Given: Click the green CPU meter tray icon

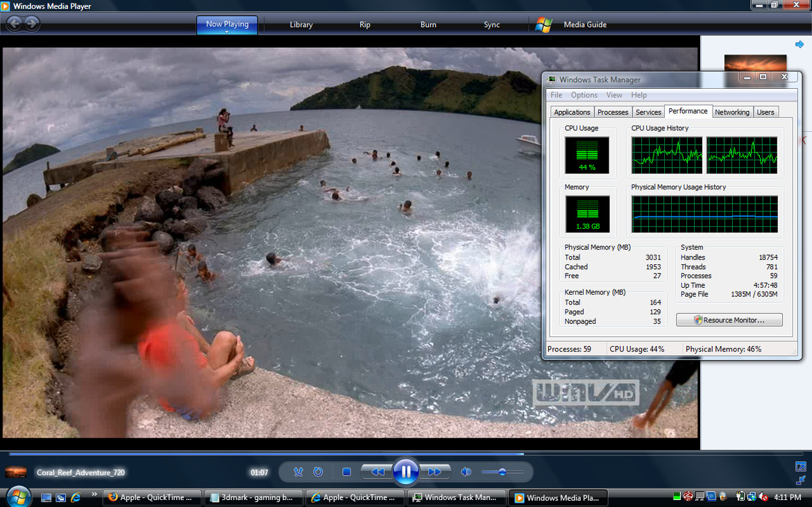Looking at the screenshot, I should tap(677, 497).
